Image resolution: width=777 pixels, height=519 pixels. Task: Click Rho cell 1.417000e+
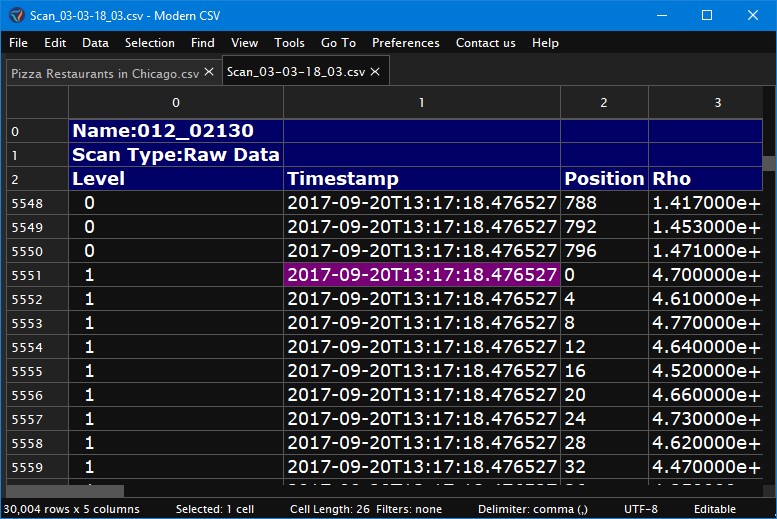tap(706, 203)
